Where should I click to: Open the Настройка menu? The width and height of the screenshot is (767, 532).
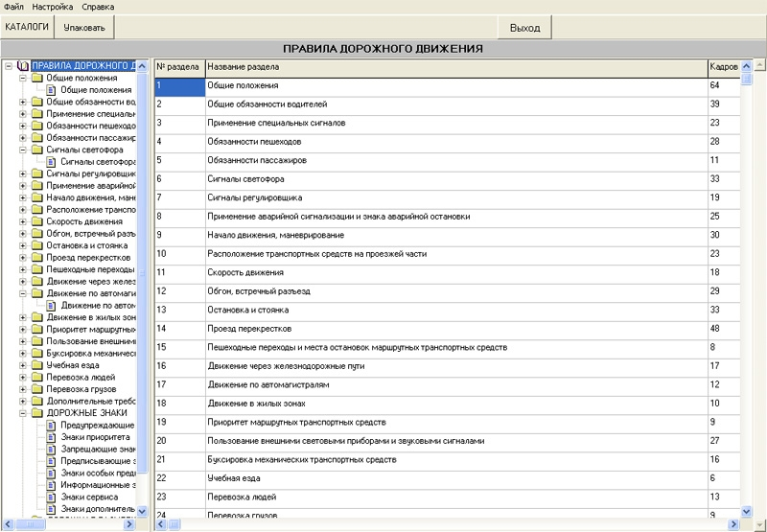click(x=53, y=7)
